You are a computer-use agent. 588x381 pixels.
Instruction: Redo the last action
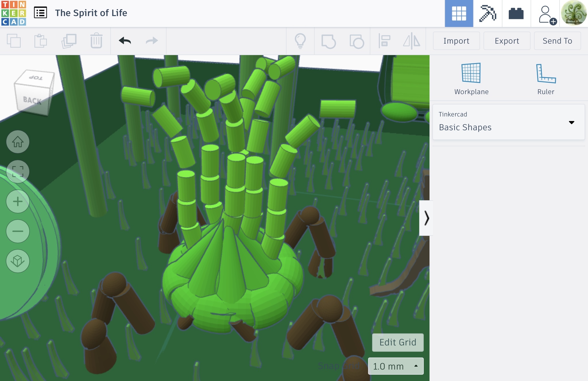pyautogui.click(x=152, y=41)
